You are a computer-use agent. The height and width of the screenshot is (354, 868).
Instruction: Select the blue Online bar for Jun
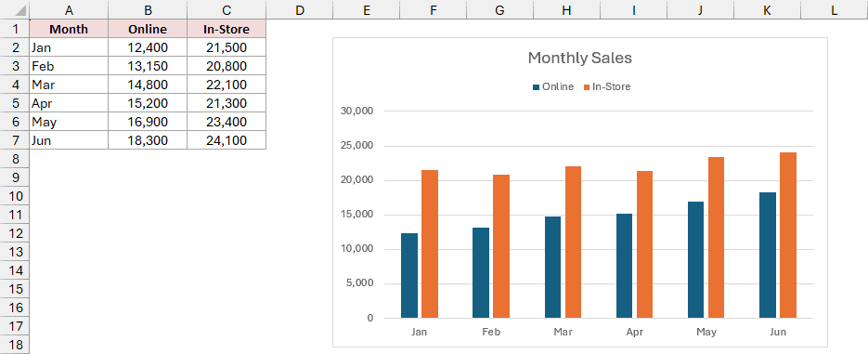tap(767, 255)
